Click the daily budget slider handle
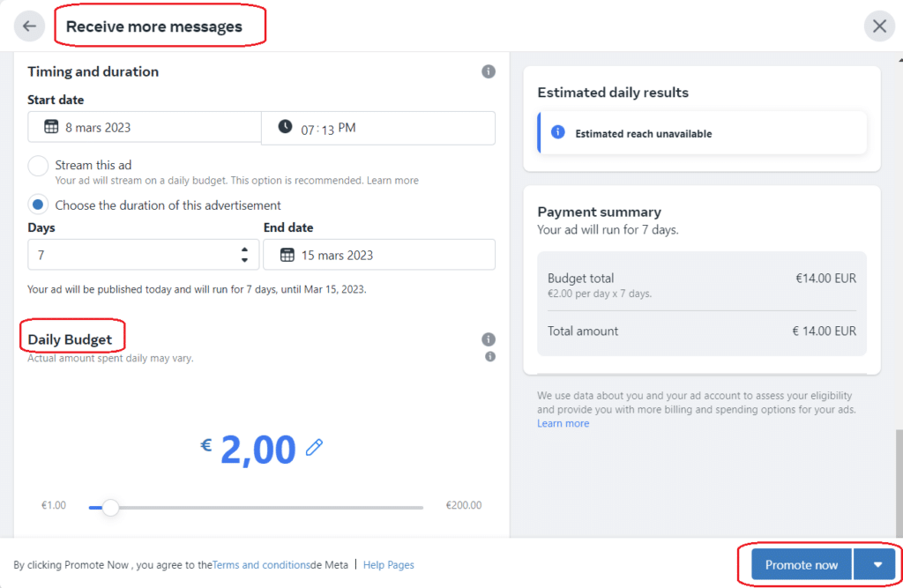The height and width of the screenshot is (588, 903). click(x=110, y=508)
